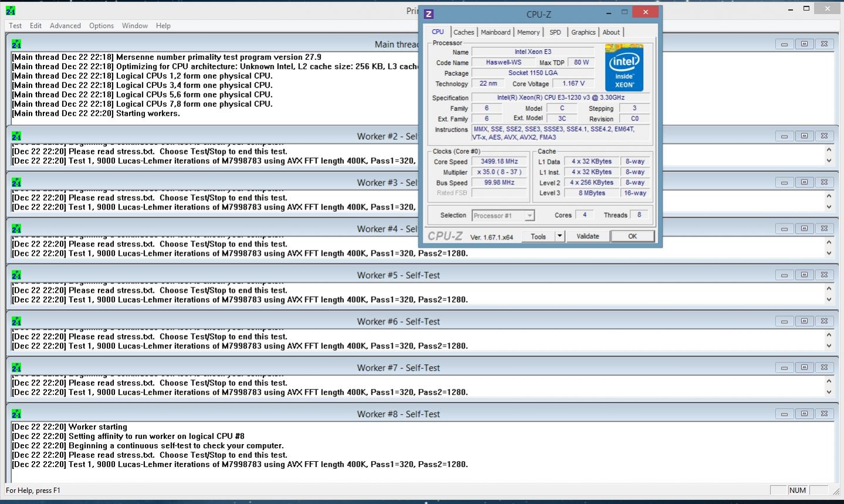Open the Tools dropdown arrow in CPU-Z
844x504 pixels.
pos(559,236)
